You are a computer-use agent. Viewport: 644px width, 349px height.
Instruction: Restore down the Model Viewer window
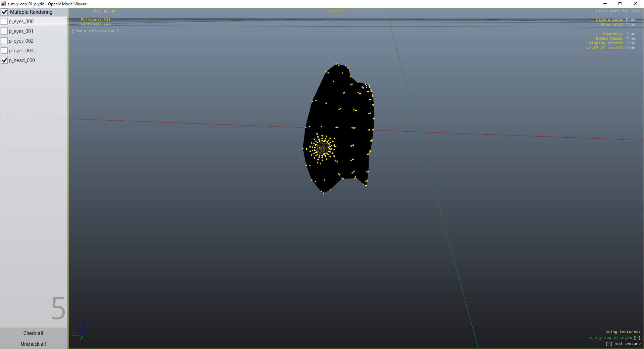pos(620,4)
